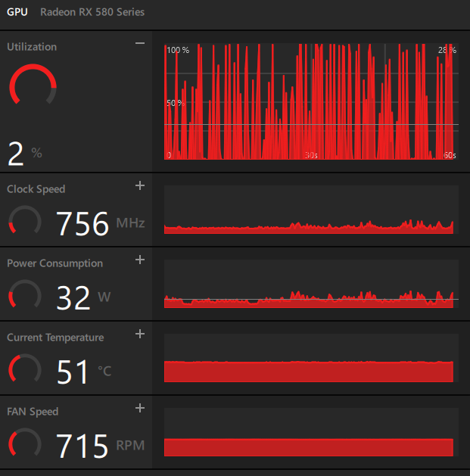The width and height of the screenshot is (470, 476).
Task: Click the 100 % axis label
Action: click(x=178, y=50)
